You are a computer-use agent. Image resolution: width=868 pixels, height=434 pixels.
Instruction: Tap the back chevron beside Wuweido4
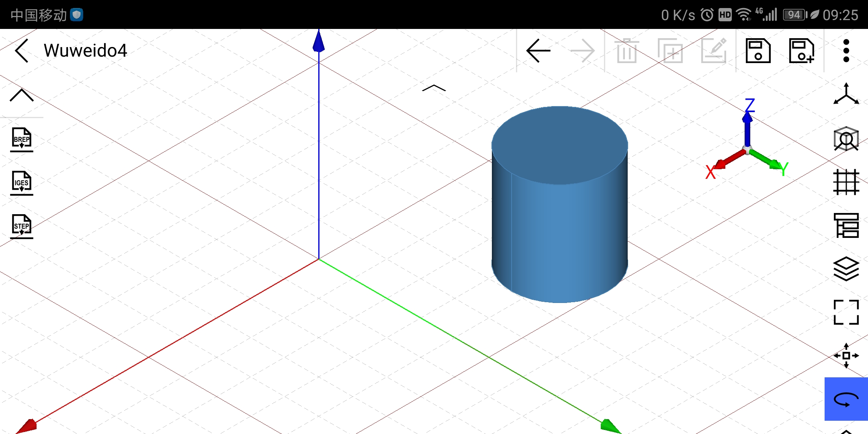(22, 51)
